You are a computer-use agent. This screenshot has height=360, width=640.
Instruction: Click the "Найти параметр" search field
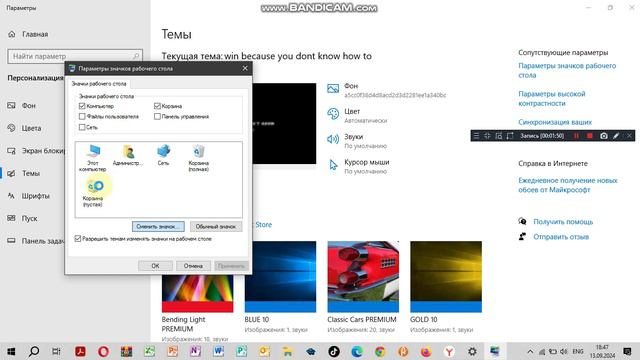click(x=75, y=56)
